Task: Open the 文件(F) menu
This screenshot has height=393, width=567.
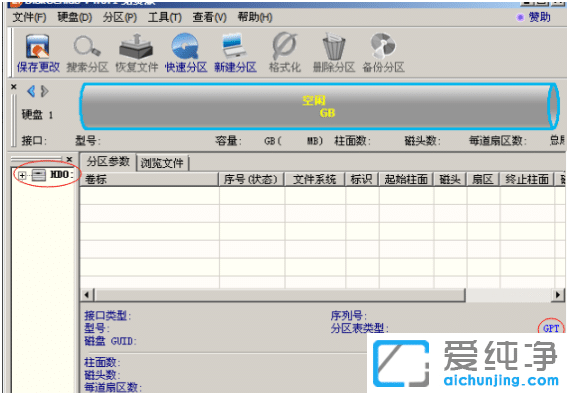Action: (29, 17)
